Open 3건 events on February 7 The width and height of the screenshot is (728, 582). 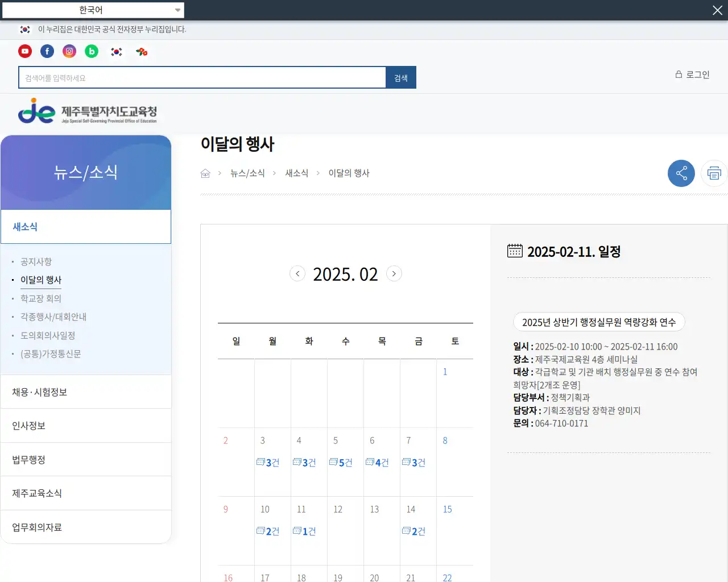click(x=413, y=463)
